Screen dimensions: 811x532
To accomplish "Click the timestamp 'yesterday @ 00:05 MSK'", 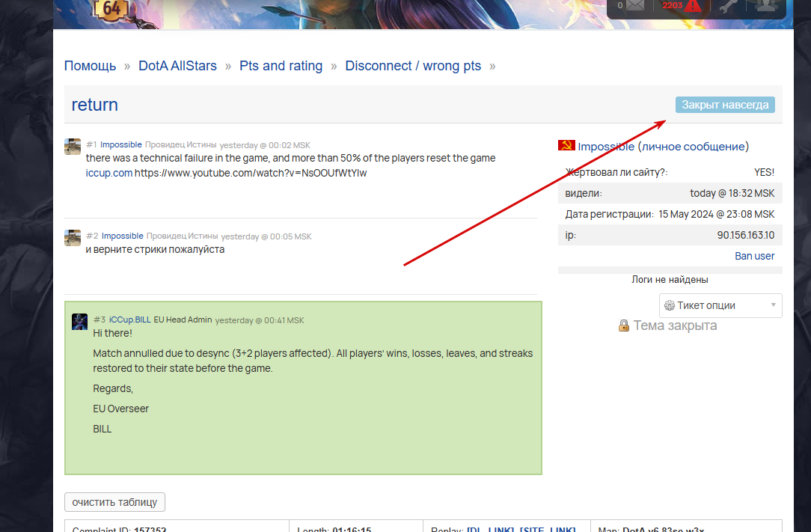I will tap(266, 236).
